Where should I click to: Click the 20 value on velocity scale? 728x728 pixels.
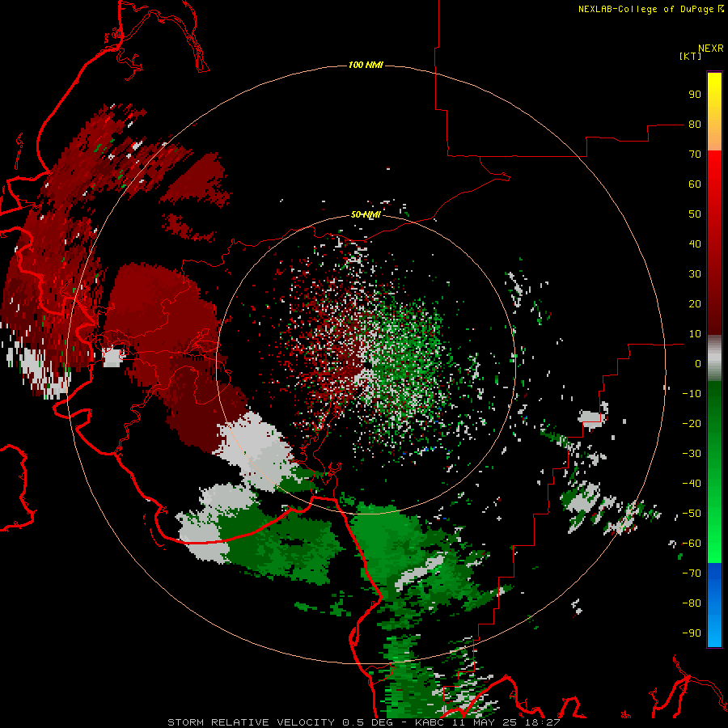(695, 304)
